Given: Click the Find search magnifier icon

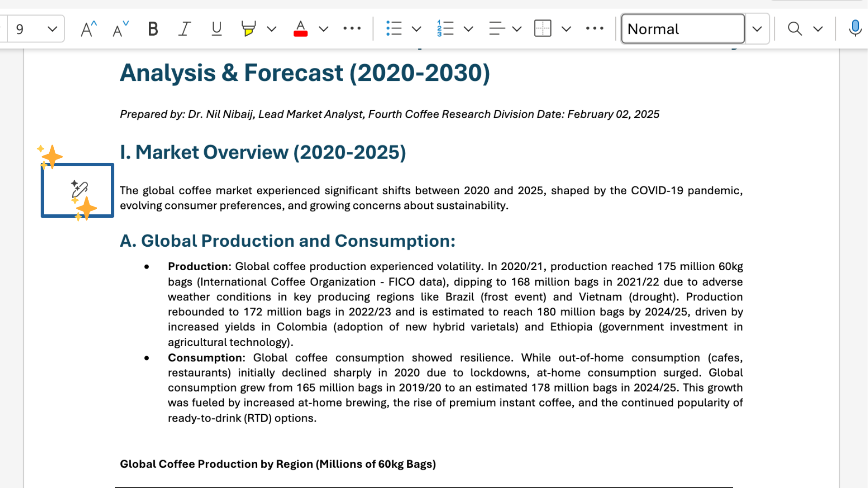Looking at the screenshot, I should 794,29.
